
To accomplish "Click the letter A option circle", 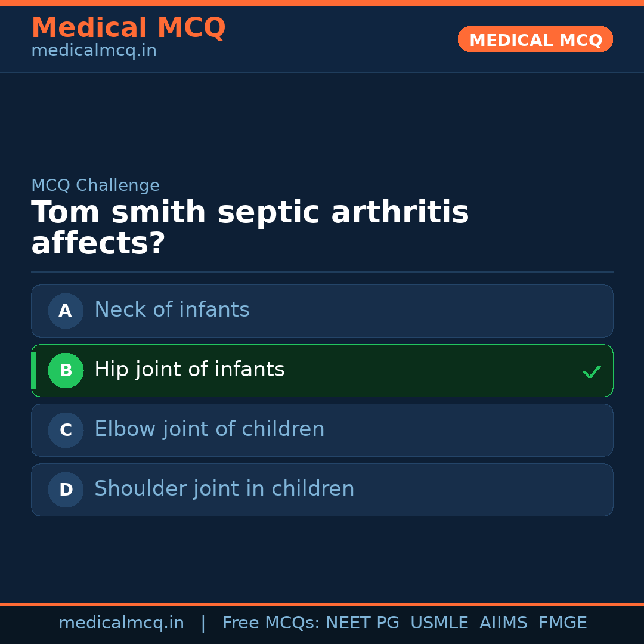I will pyautogui.click(x=66, y=311).
